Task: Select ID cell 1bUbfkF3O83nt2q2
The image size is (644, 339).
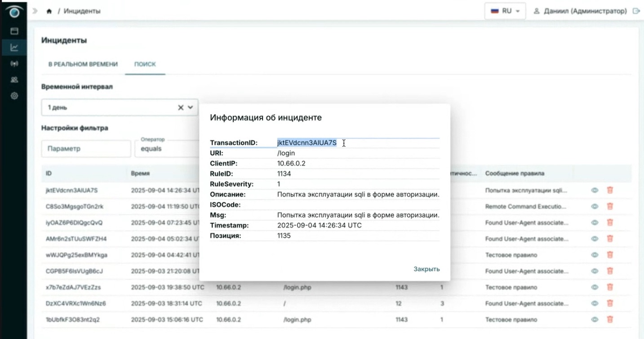Action: click(x=72, y=320)
